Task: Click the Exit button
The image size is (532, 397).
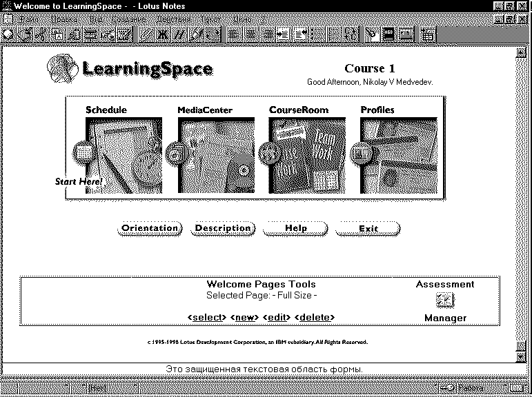Action: [368, 229]
